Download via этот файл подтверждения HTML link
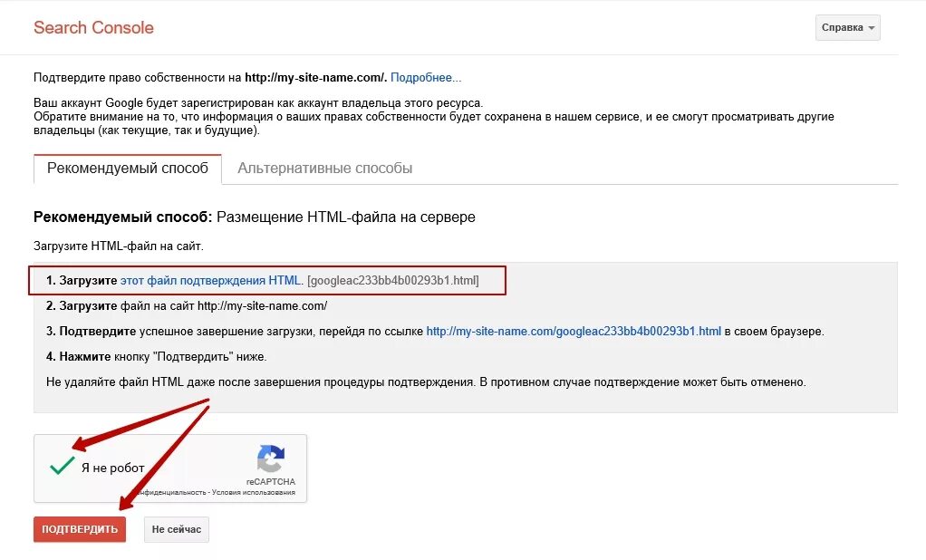 pyautogui.click(x=210, y=281)
